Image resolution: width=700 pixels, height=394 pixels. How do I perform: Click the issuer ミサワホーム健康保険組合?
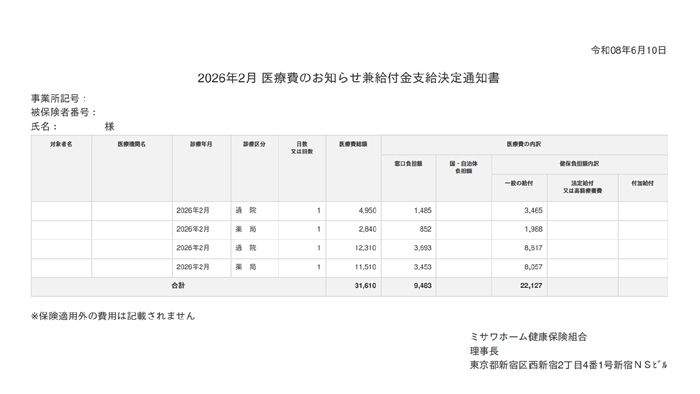click(529, 337)
